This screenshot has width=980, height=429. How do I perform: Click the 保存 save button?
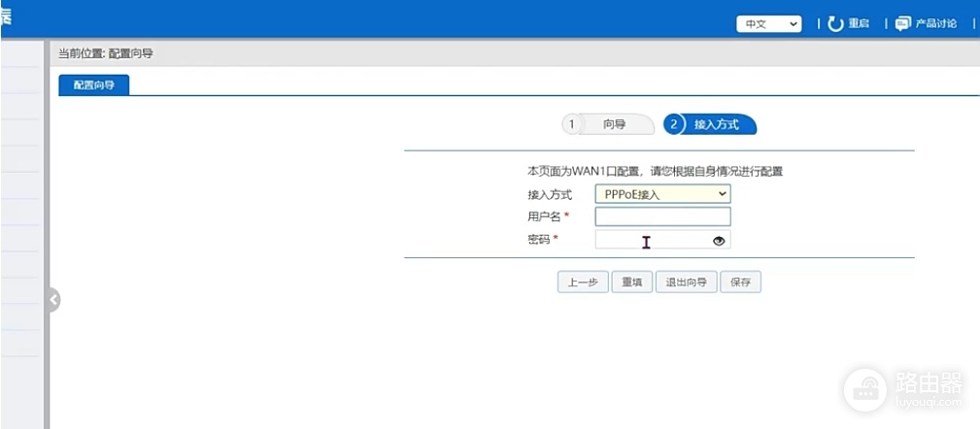[x=741, y=282]
